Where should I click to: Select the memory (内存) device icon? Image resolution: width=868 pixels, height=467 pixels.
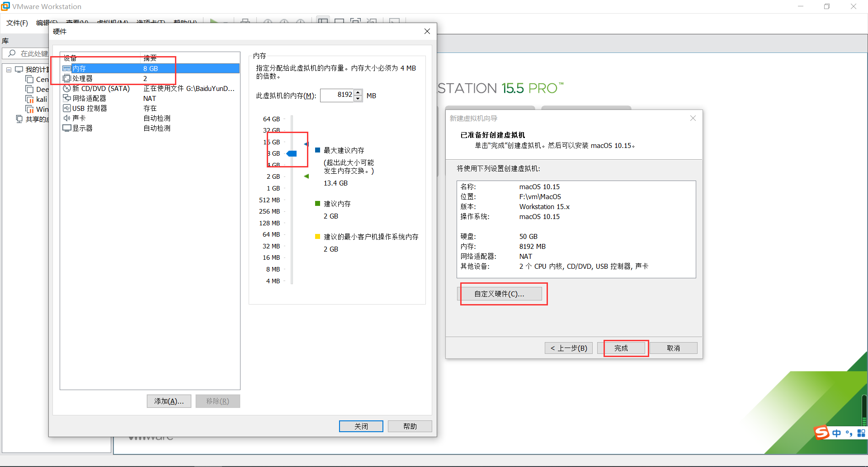(x=67, y=69)
